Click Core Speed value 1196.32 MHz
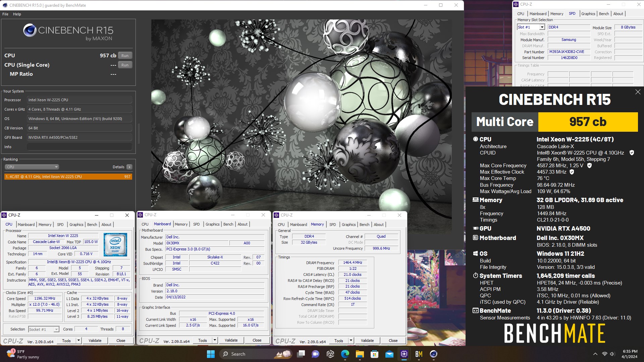644x362 pixels. tap(45, 299)
